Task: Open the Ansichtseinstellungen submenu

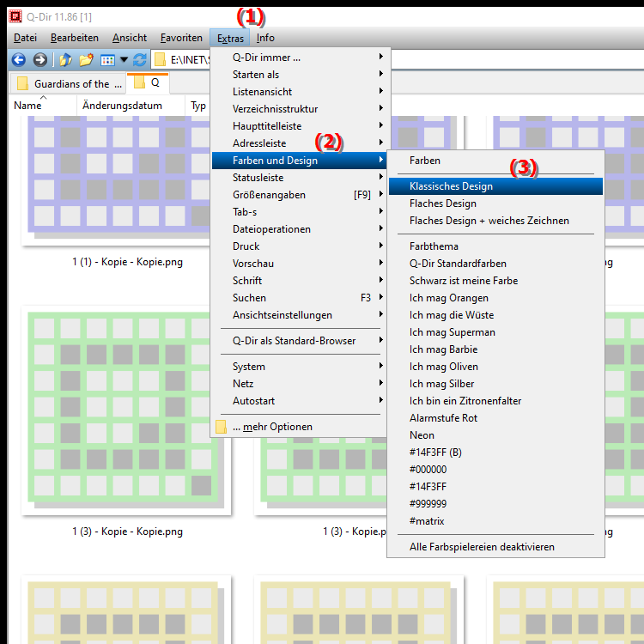Action: pos(299,315)
